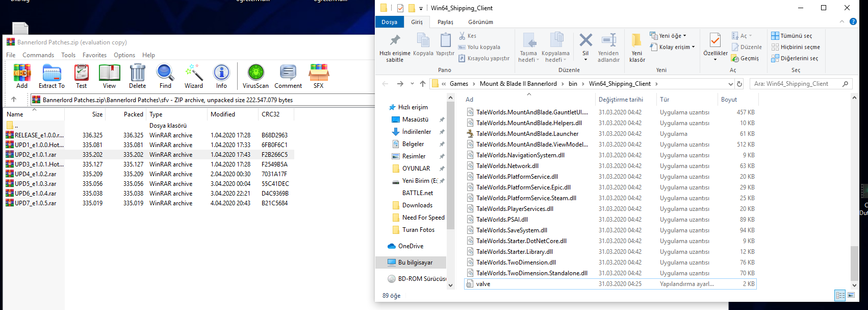This screenshot has height=310, width=868.
Task: Click the Delete trash icon in WinRAR
Action: pos(137,77)
